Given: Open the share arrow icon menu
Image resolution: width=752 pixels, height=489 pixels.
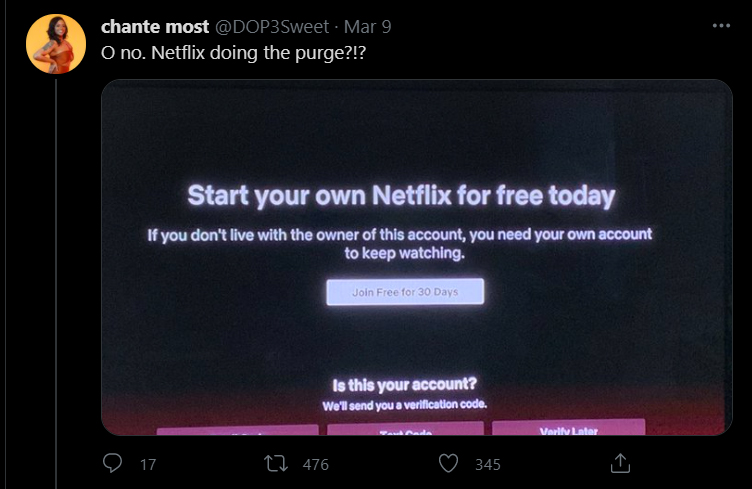Looking at the screenshot, I should tap(620, 463).
